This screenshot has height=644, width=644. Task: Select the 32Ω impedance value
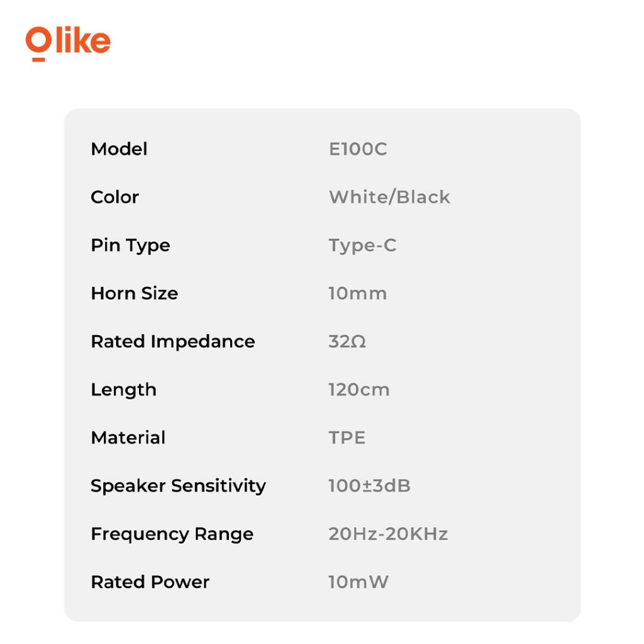(x=347, y=341)
